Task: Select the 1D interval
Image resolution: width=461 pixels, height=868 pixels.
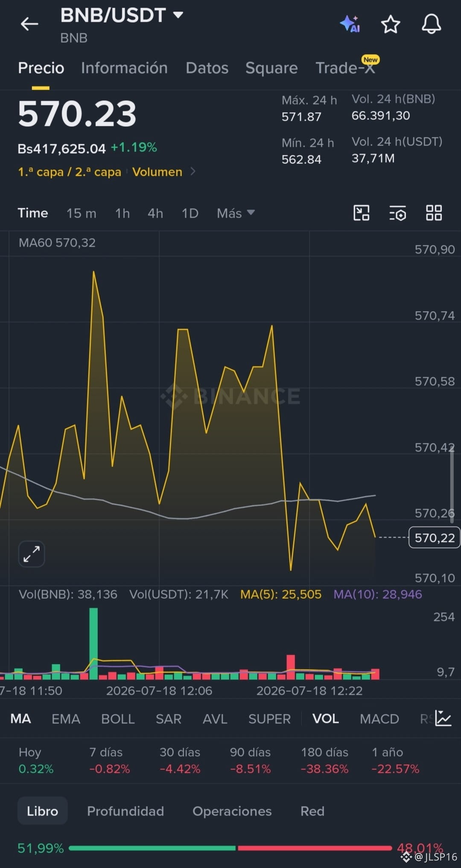Action: pos(190,213)
